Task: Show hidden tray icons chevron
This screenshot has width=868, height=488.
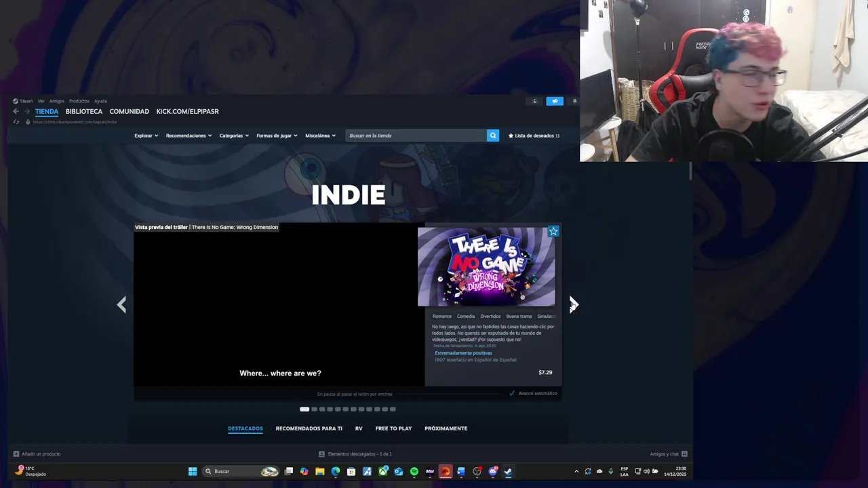Action: click(x=576, y=471)
